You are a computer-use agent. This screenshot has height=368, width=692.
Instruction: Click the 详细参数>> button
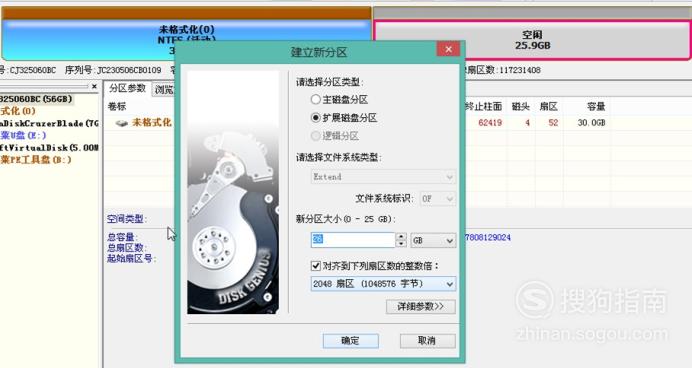point(421,306)
